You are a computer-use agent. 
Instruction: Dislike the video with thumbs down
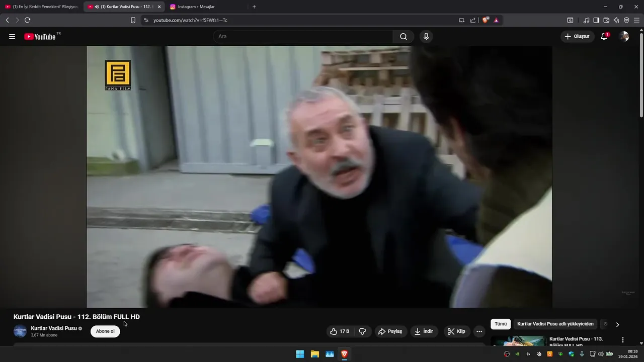(x=362, y=331)
